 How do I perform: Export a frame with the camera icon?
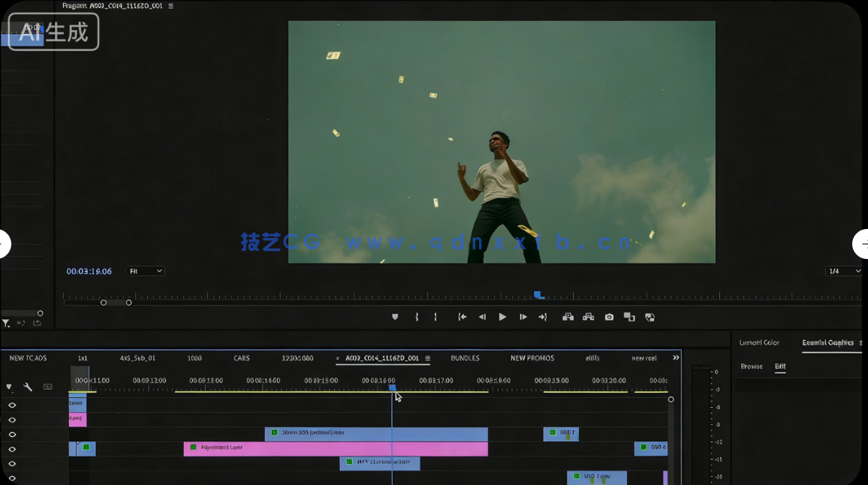[609, 318]
